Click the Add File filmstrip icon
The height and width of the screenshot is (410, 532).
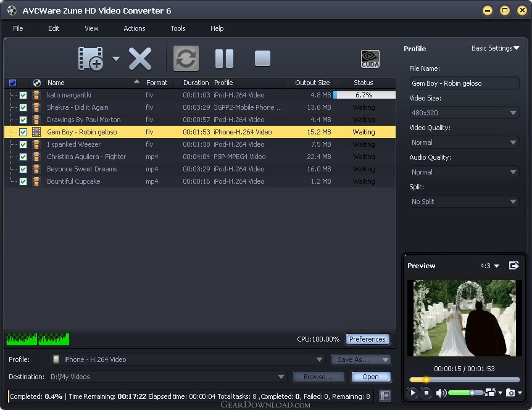coord(91,59)
